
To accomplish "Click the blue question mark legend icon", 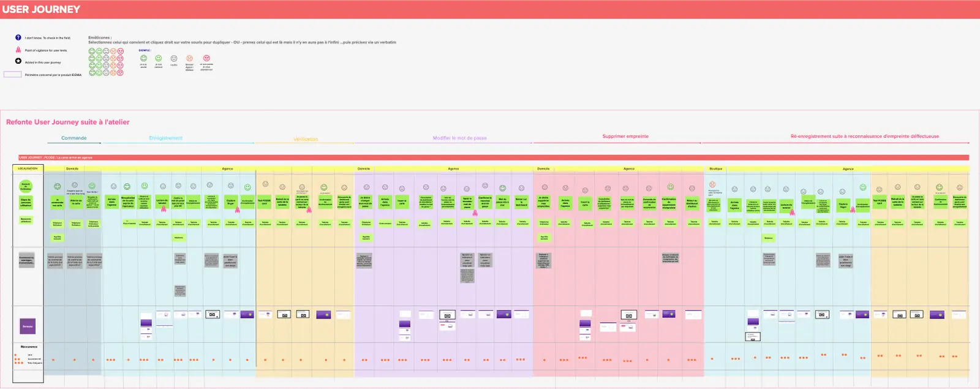I will pyautogui.click(x=18, y=37).
